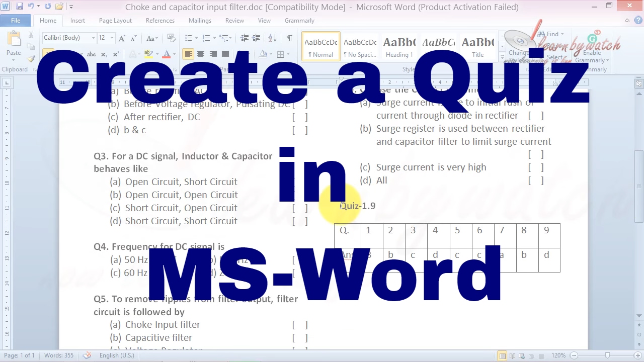Toggle left text alignment
Screen dimensions: 644x362
point(188,54)
